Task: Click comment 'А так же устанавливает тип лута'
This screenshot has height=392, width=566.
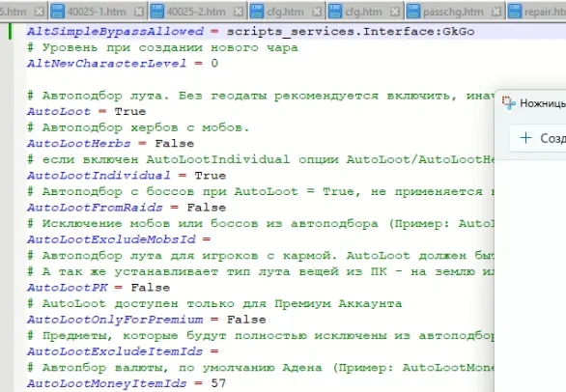Action: click(261, 271)
